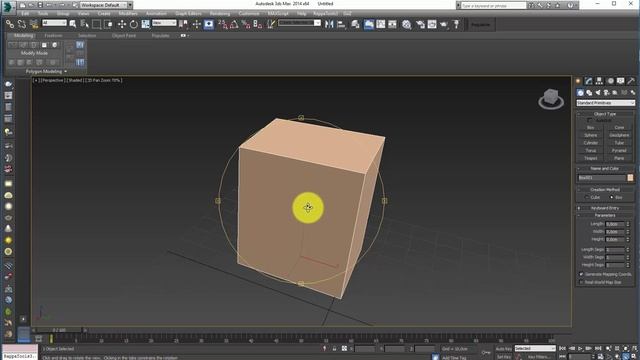Open the named selection sets dropdown
Image resolution: width=640 pixels, height=360 pixels.
point(299,23)
